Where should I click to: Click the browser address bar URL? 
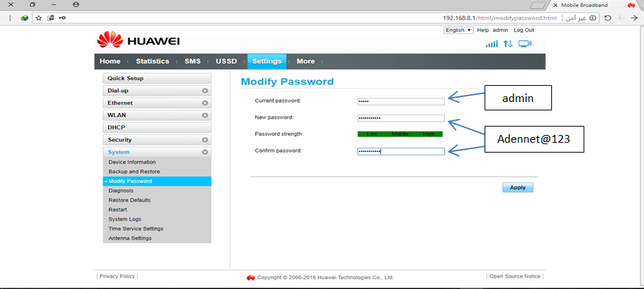[x=500, y=18]
